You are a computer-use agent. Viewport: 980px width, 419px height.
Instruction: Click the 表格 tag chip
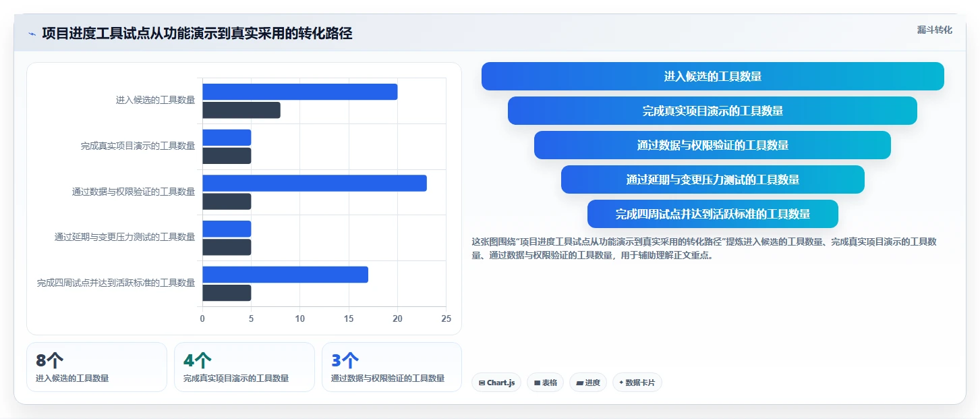545,383
